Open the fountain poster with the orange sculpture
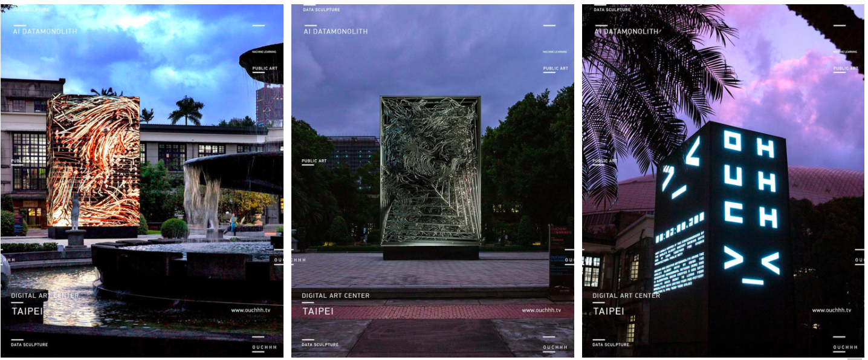Viewport: 868px width, 360px height. coord(141,180)
